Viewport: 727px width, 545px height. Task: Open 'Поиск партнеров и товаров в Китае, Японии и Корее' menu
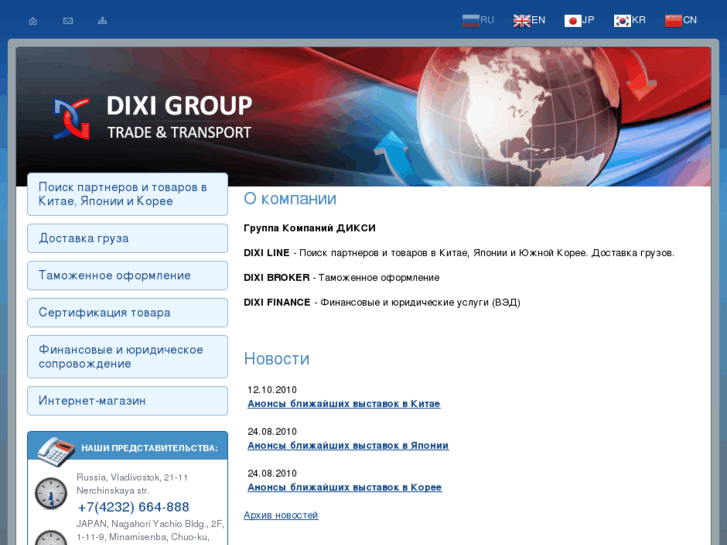[x=128, y=194]
